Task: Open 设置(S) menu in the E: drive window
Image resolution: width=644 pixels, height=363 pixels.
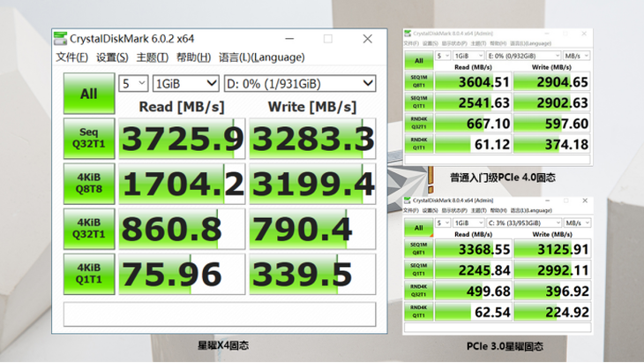Action: pos(430,43)
